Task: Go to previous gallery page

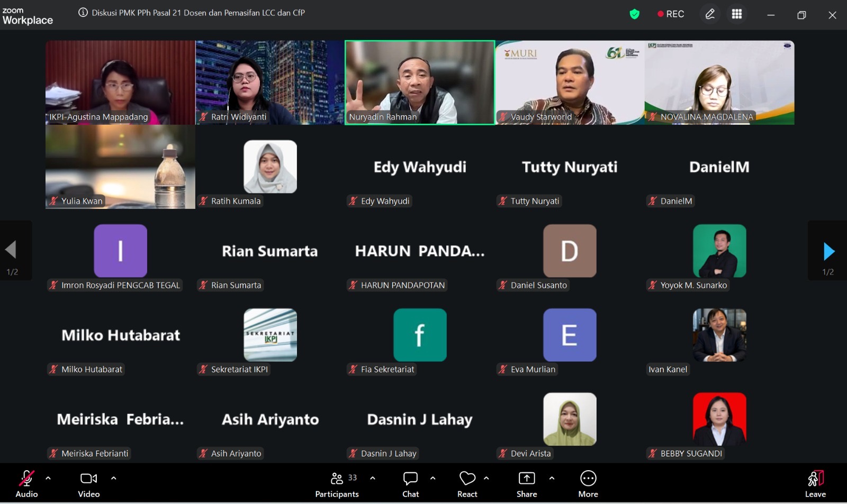Action: pos(11,250)
